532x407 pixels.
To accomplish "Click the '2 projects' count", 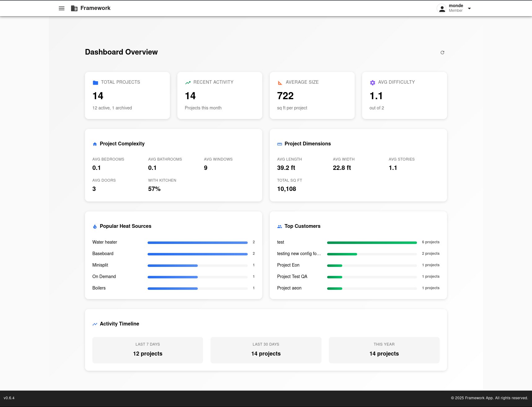I will tap(431, 254).
